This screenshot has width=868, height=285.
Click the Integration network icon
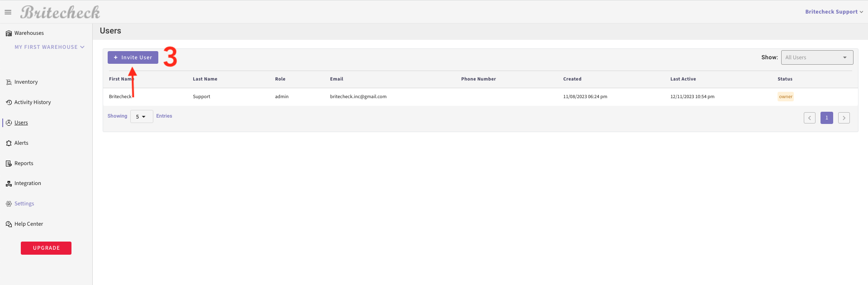[9, 184]
